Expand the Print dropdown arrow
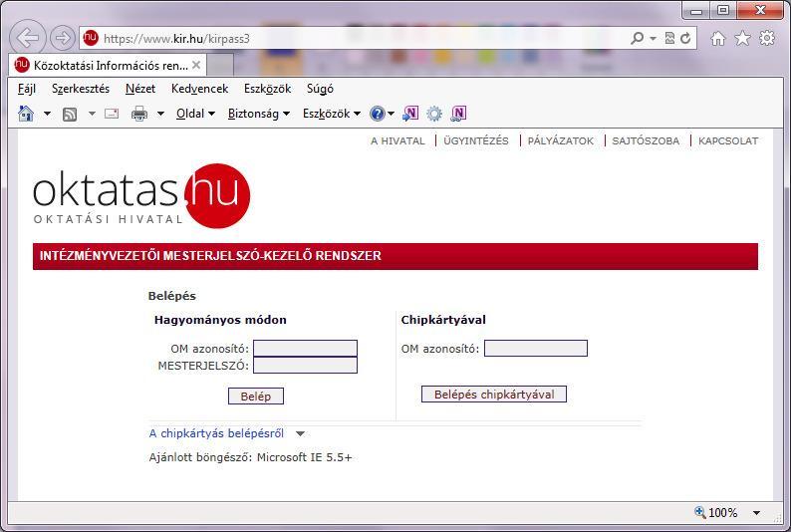Screen dimensions: 791x532 pyautogui.click(x=160, y=114)
